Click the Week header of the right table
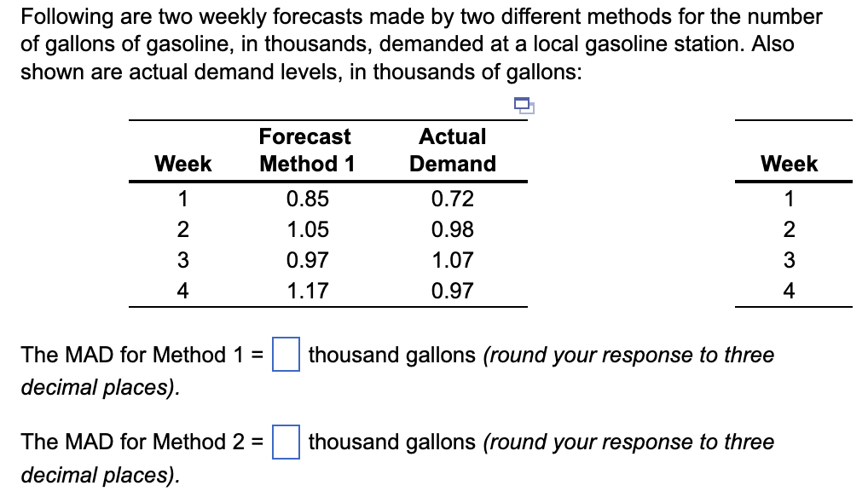 [790, 164]
